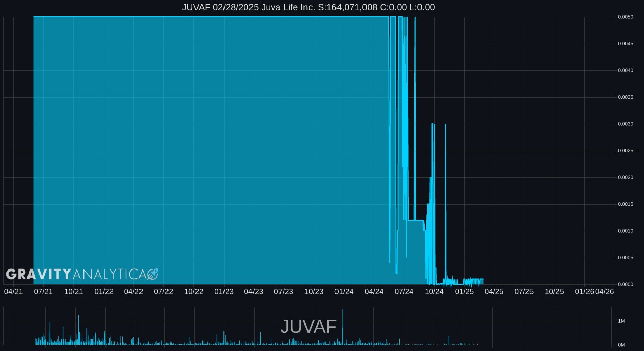
Task: Click the 01/25 x-axis label
Action: pos(464,291)
